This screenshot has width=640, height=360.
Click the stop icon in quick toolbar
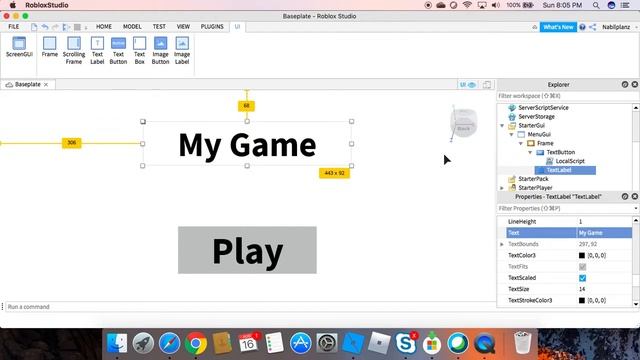pyautogui.click(x=77, y=27)
